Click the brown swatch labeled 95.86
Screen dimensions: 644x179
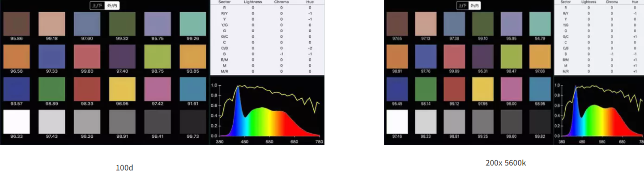click(x=17, y=24)
